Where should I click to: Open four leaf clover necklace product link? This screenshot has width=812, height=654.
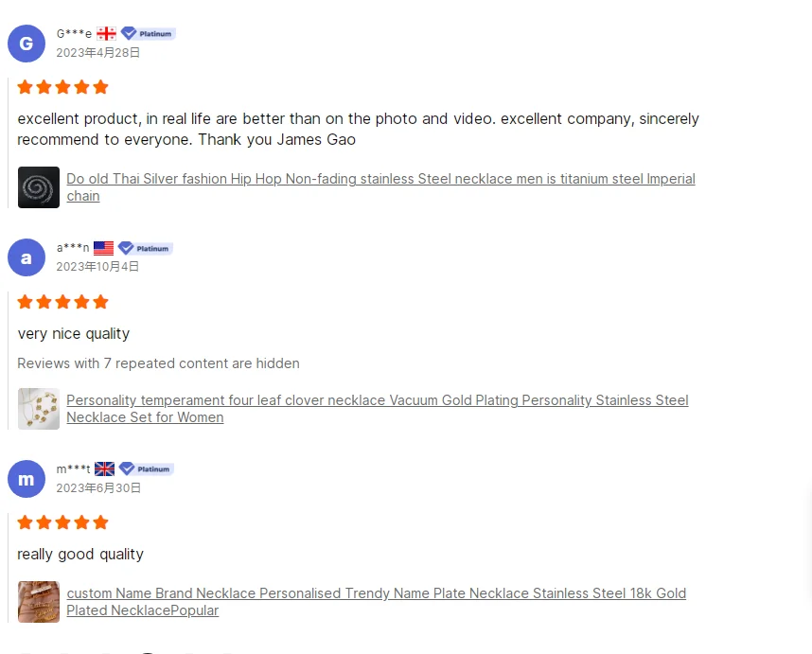[377, 400]
